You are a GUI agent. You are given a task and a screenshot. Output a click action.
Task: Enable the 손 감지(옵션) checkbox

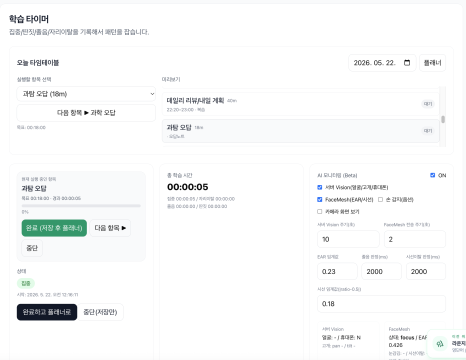(x=380, y=199)
